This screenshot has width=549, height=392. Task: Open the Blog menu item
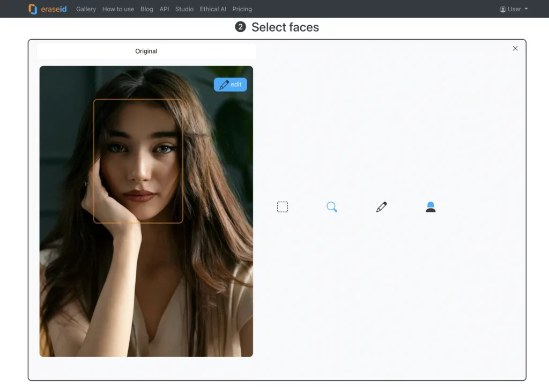[x=146, y=9]
